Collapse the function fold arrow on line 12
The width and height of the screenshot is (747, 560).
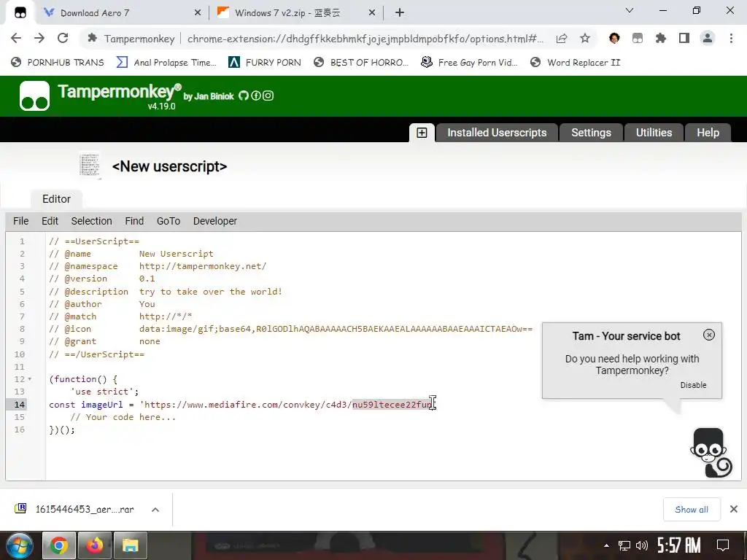pyautogui.click(x=30, y=379)
